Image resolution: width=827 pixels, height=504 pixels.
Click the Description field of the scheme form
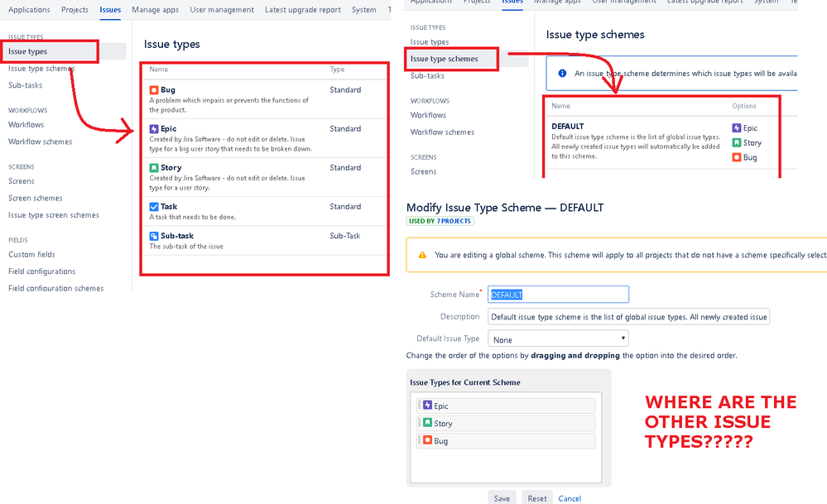[x=628, y=316]
